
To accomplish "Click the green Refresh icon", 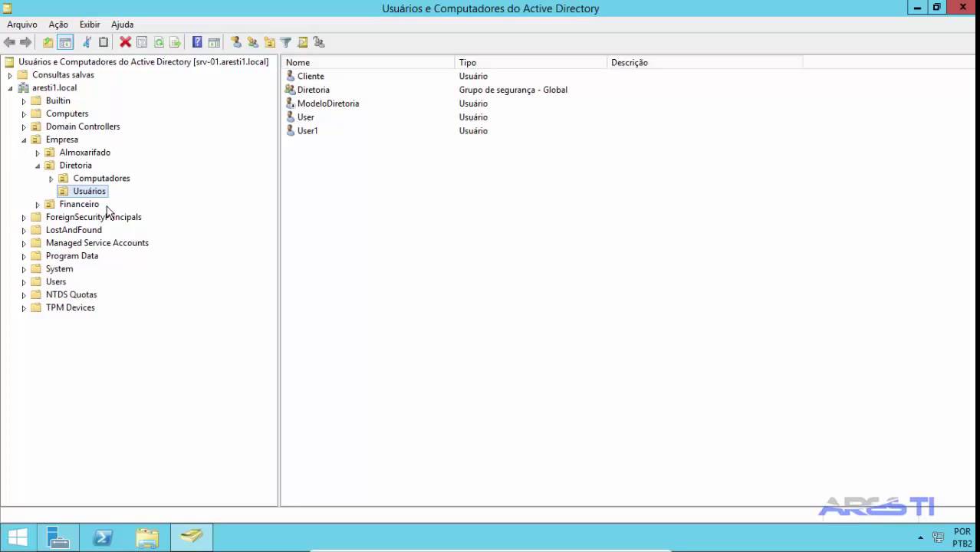I will pos(159,42).
